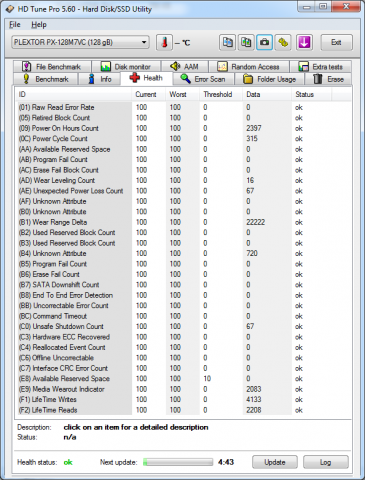Select the Wear Range Delta row
Image resolution: width=365 pixels, height=480 pixels.
[183, 222]
